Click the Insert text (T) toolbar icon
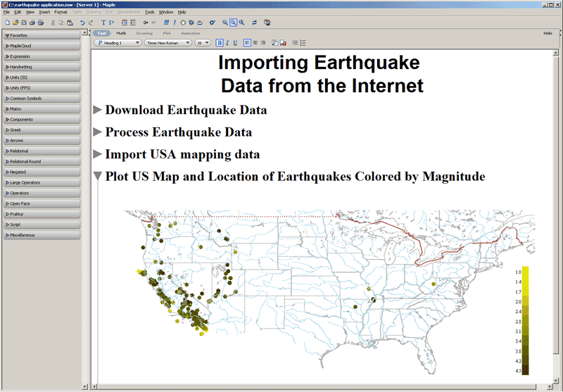Screen dimensions: 563x392 click(x=103, y=23)
